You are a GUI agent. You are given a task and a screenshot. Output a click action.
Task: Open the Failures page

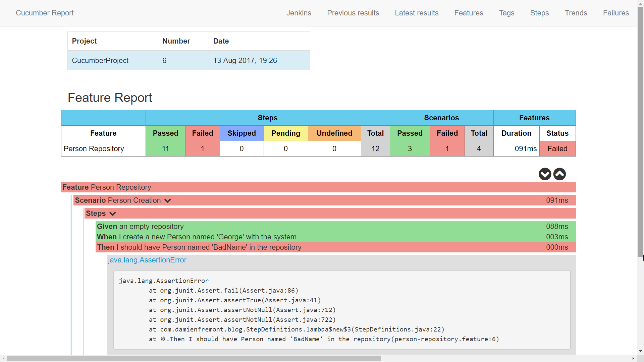(616, 13)
